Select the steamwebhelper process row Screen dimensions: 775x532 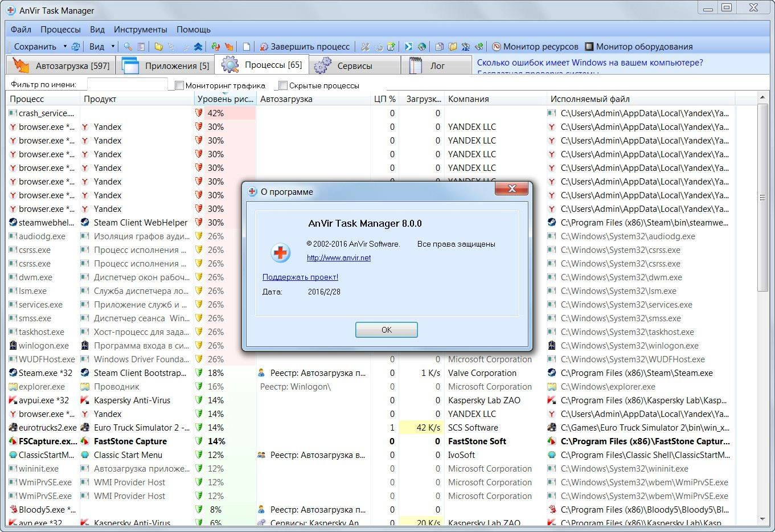click(x=370, y=223)
